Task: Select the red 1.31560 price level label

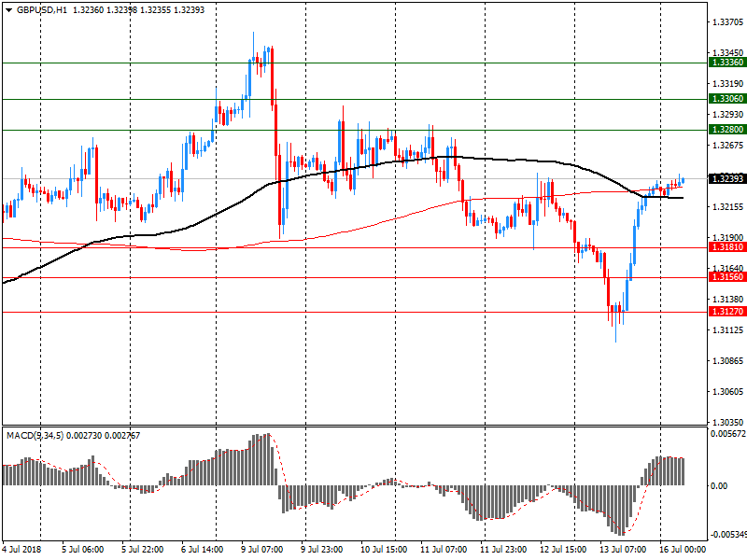Action: pos(726,277)
